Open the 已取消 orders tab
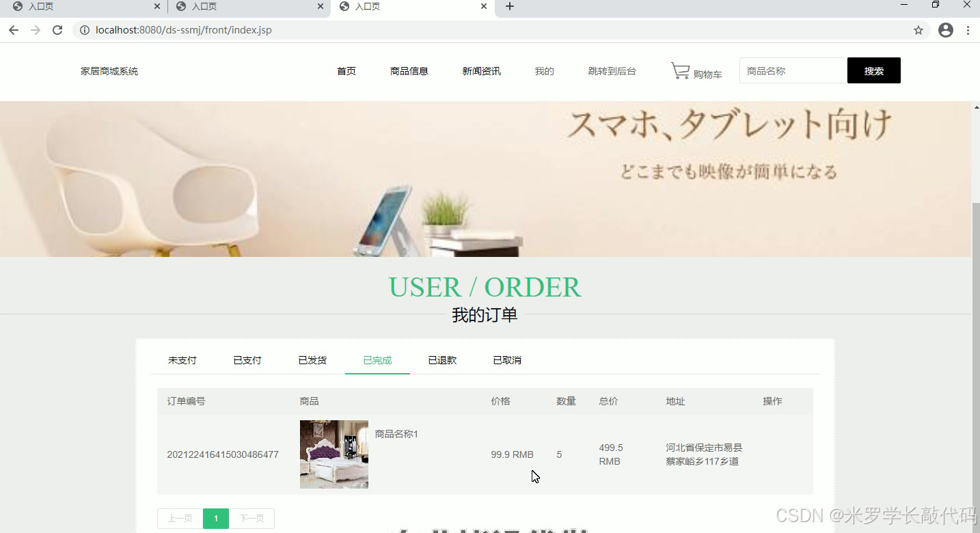 (506, 359)
